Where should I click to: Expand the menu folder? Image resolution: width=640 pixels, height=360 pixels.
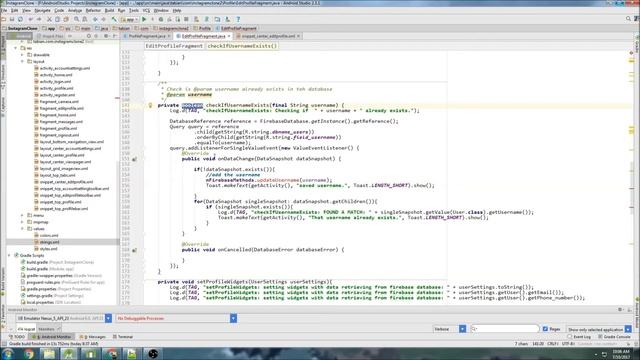click(x=22, y=216)
